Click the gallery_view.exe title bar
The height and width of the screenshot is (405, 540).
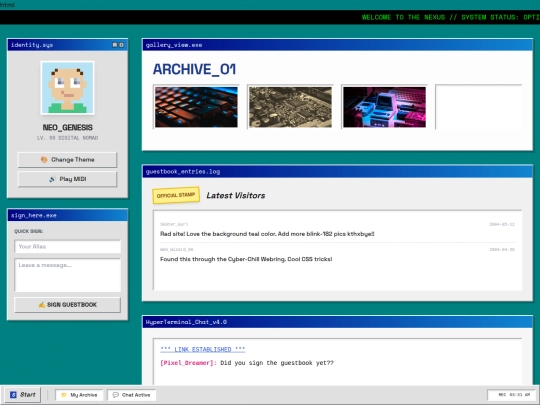tap(338, 45)
